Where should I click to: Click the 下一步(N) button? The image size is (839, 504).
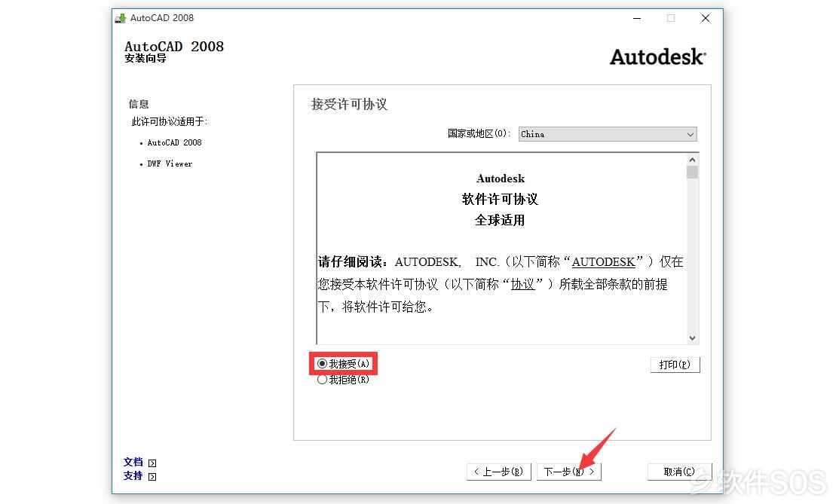pyautogui.click(x=569, y=472)
